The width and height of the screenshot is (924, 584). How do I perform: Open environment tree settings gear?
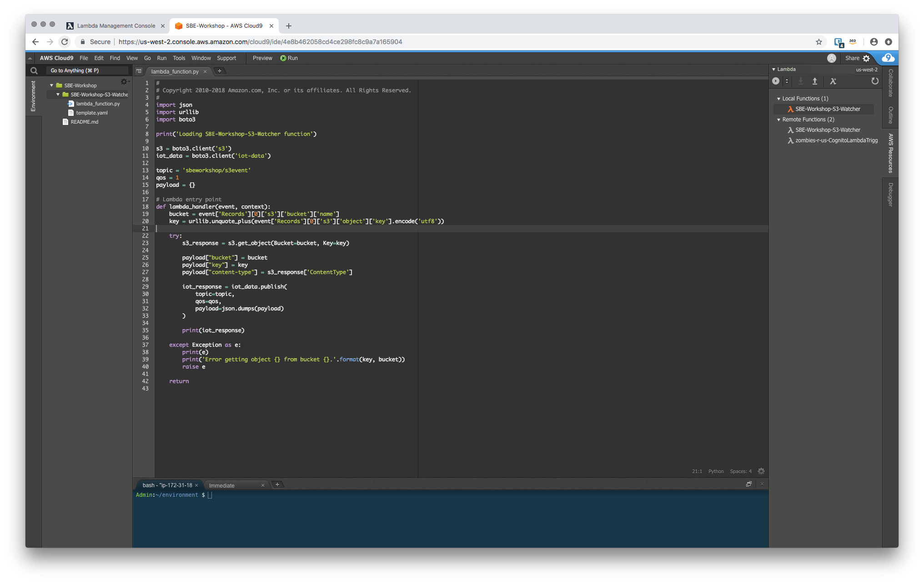[x=124, y=82]
